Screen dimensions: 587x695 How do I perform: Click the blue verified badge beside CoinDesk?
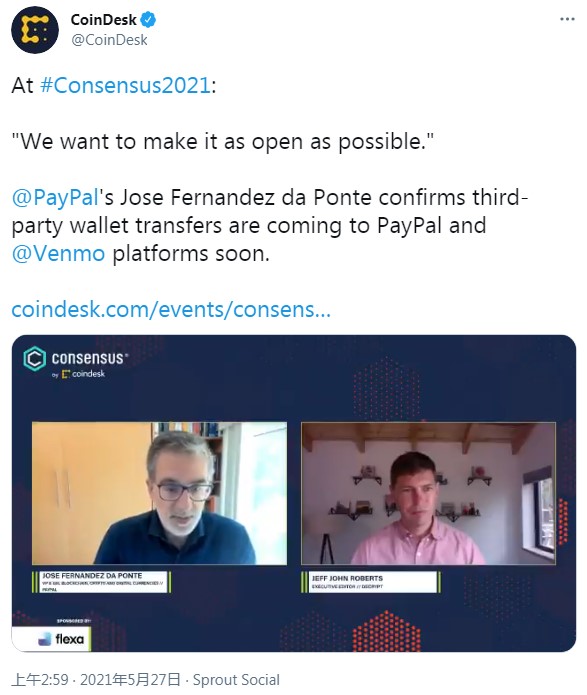(148, 20)
